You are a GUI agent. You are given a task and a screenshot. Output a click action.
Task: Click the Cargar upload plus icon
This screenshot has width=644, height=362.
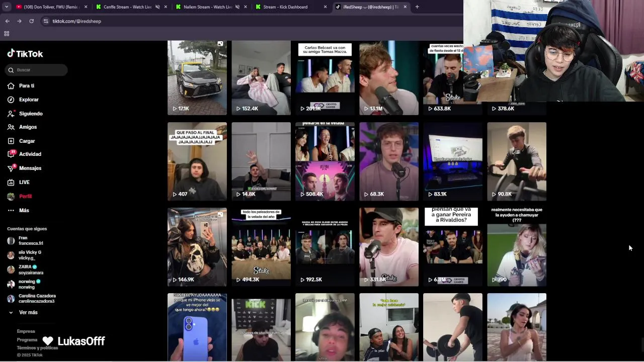coord(11,141)
